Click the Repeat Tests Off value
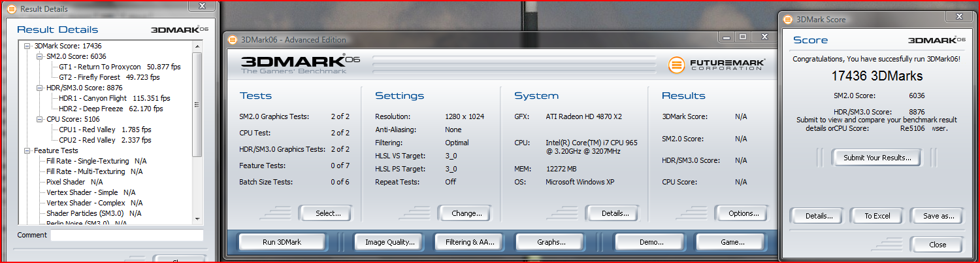Viewport: 980px width, 263px height. coord(450,182)
